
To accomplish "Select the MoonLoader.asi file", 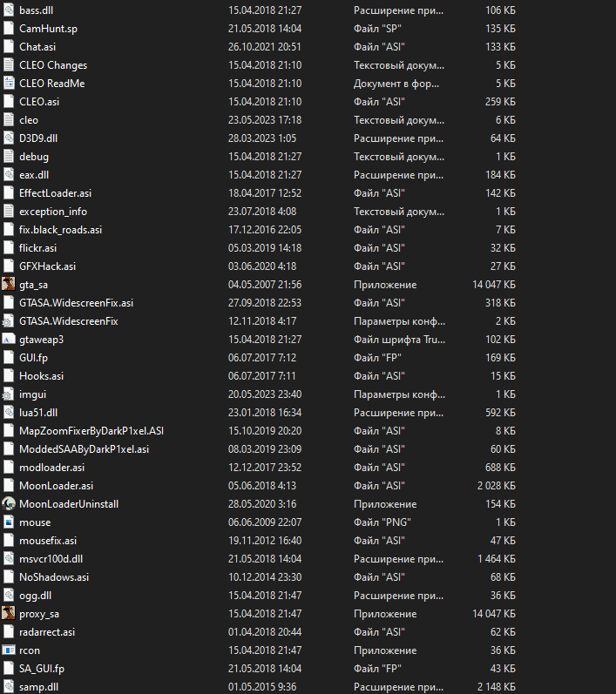I will click(x=56, y=486).
